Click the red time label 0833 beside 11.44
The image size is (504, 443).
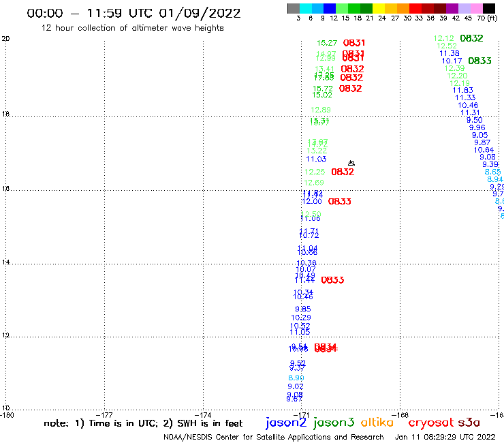coord(332,280)
